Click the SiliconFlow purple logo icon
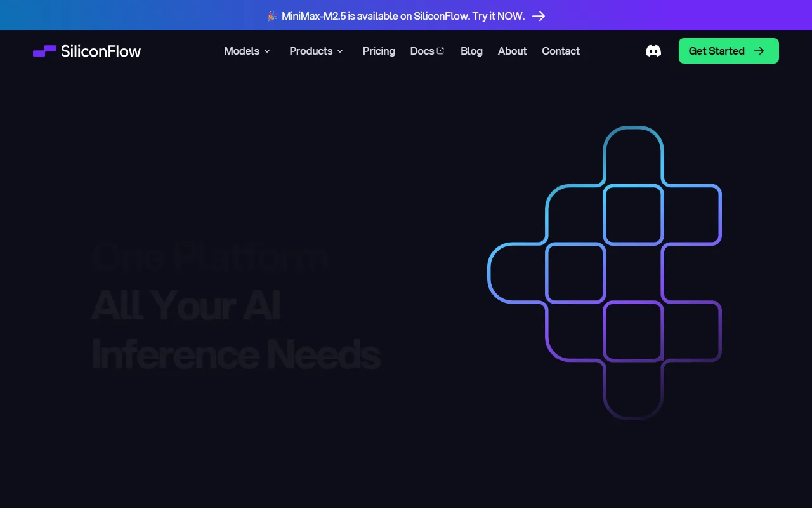 point(44,51)
